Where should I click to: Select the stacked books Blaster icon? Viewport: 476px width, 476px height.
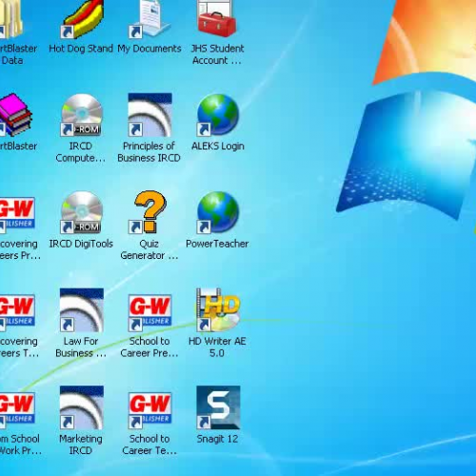15,115
